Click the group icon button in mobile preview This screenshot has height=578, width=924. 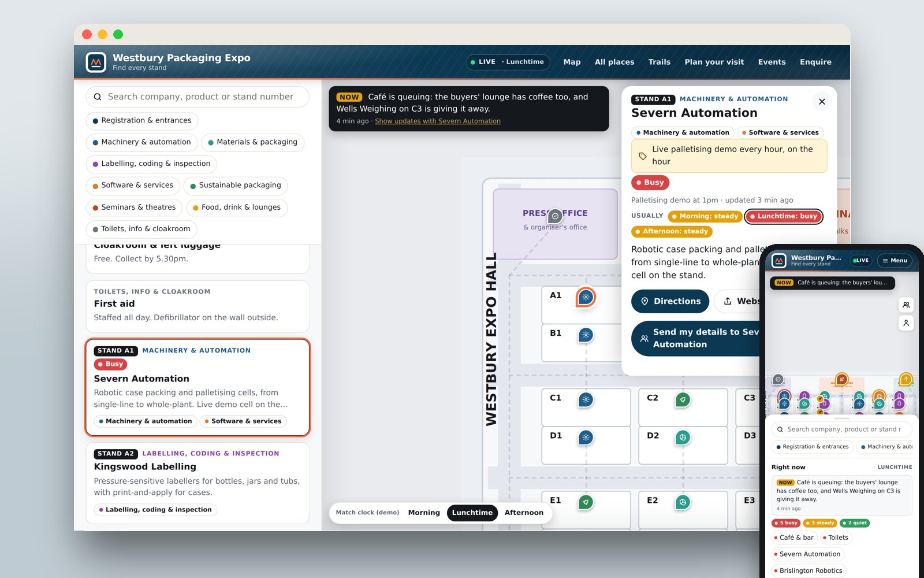(x=906, y=305)
